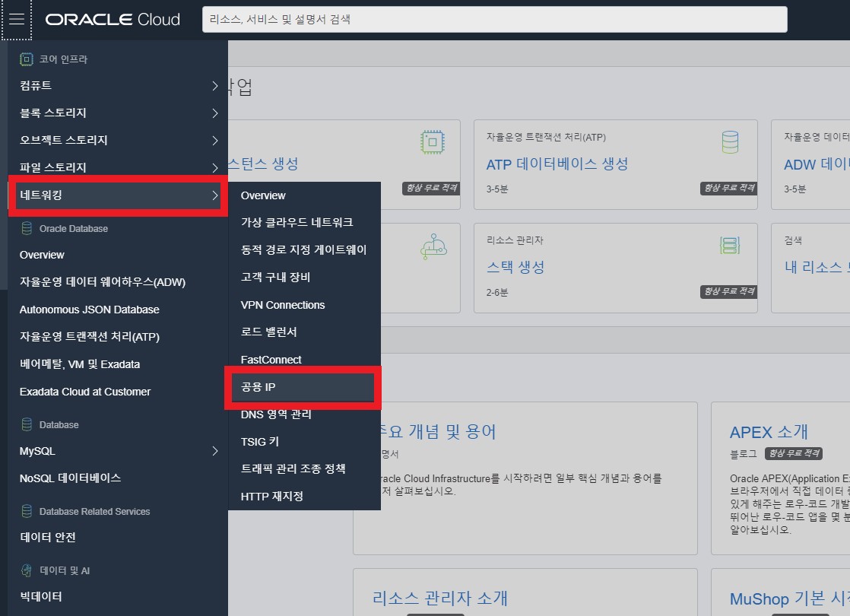Click ADW database creation link
Image resolution: width=850 pixels, height=616 pixels.
[817, 164]
